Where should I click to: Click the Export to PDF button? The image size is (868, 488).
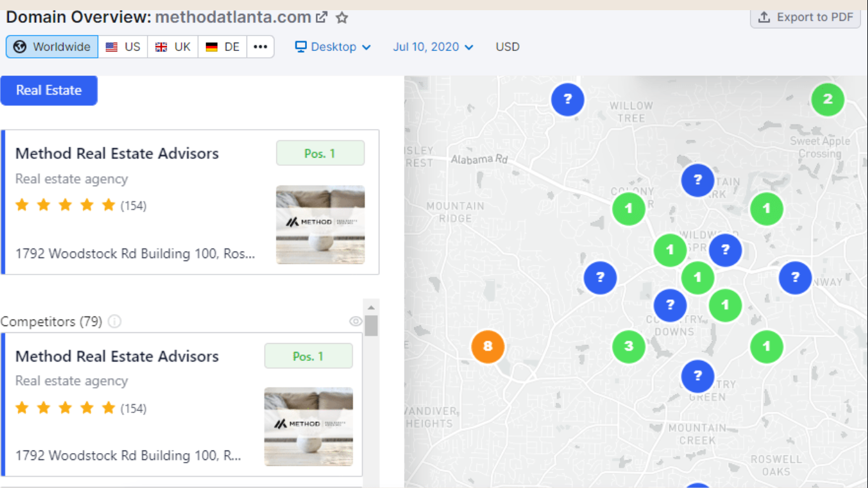(x=806, y=17)
